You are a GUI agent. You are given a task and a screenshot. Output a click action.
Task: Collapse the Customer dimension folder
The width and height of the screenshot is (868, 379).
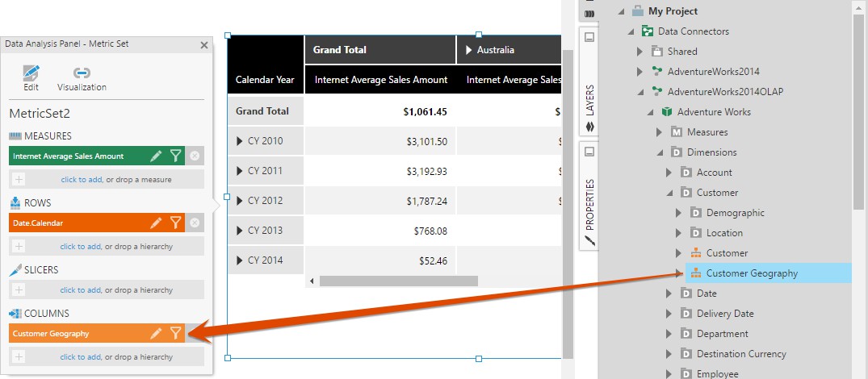pyautogui.click(x=669, y=193)
